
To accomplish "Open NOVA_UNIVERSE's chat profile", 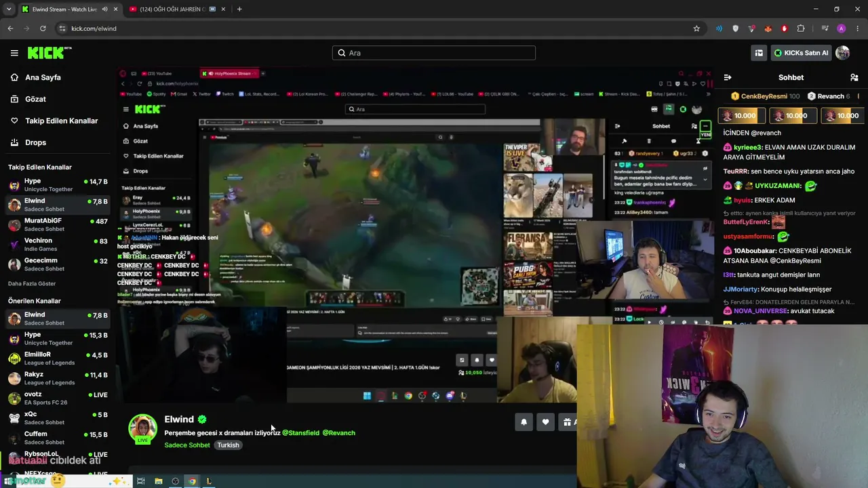I will point(760,311).
